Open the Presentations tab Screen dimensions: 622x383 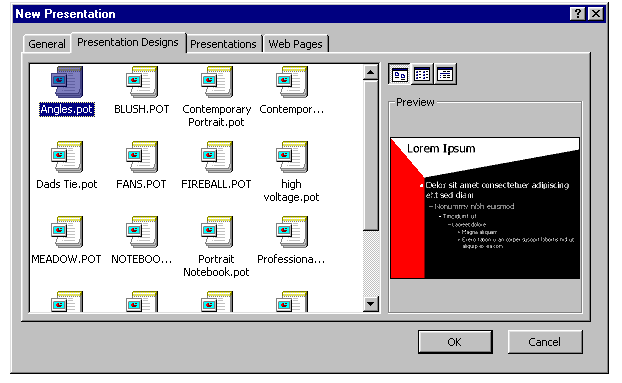click(223, 44)
